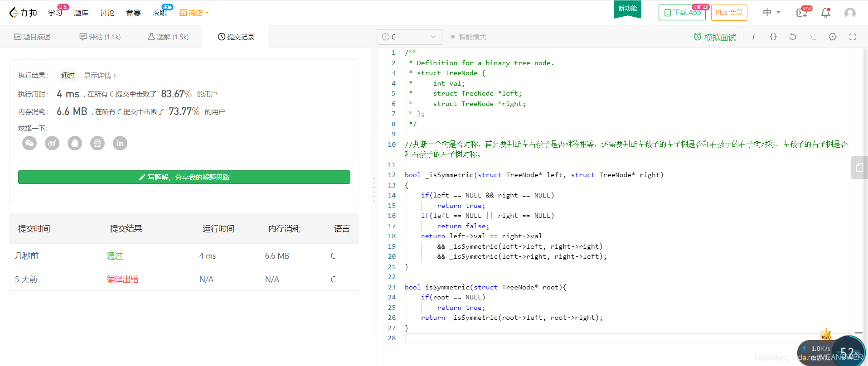The width and height of the screenshot is (868, 366).
Task: Click the 语言 column header
Action: click(342, 229)
